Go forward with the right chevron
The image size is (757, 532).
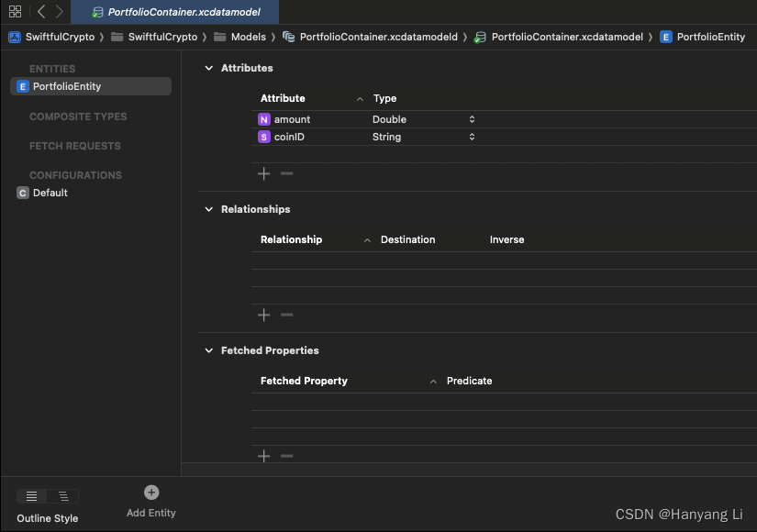point(59,12)
